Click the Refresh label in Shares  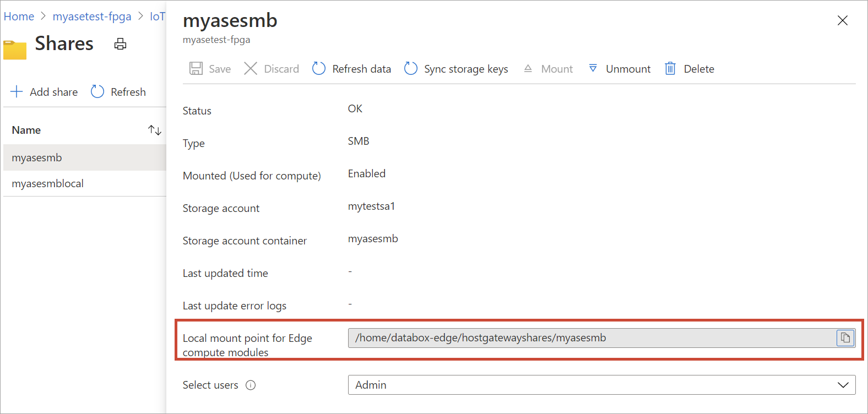click(x=128, y=92)
